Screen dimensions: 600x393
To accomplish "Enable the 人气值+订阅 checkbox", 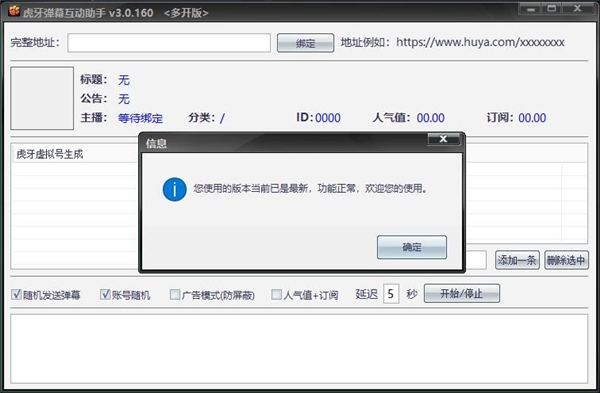I will [x=276, y=294].
